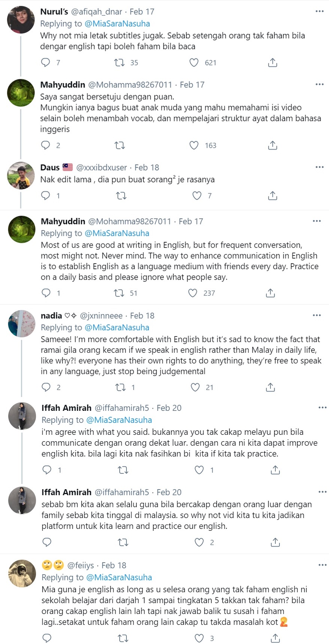Viewport: 329px width, 644px height.
Task: Share Nurul's tweet via share icon
Action: click(x=273, y=63)
